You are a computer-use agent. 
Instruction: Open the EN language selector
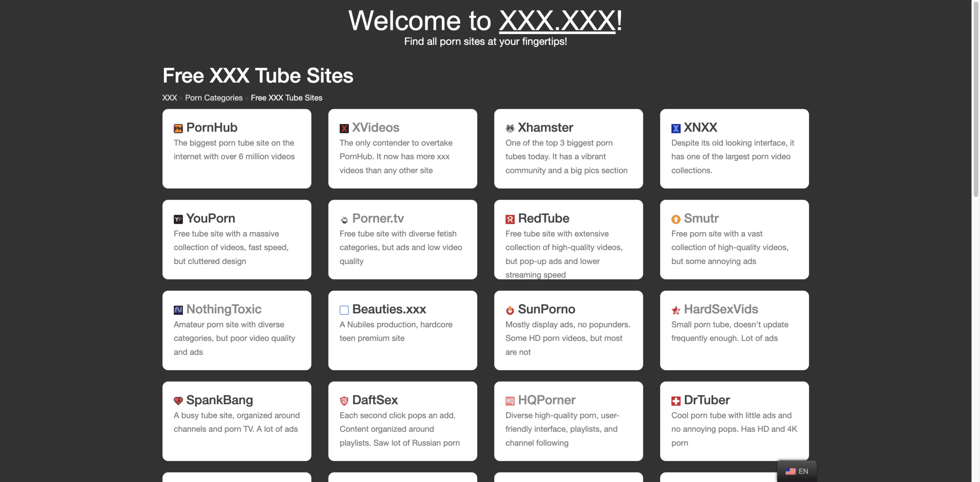pos(797,471)
